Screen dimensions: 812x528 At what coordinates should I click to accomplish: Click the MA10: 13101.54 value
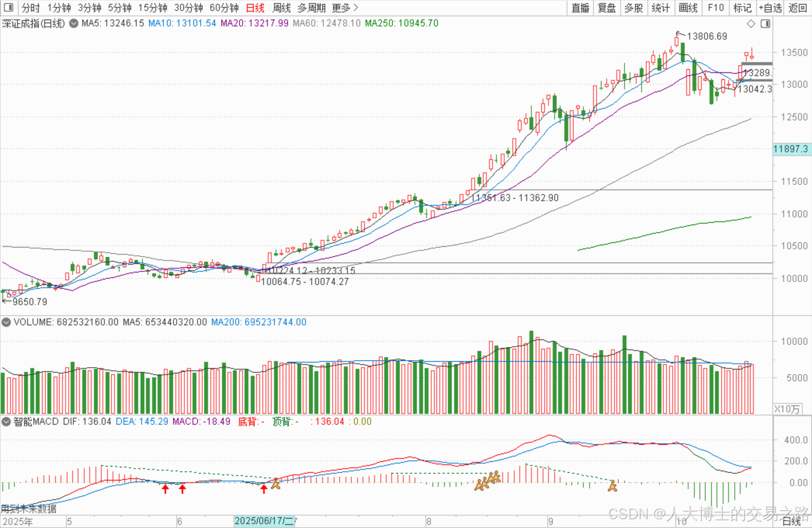182,23
